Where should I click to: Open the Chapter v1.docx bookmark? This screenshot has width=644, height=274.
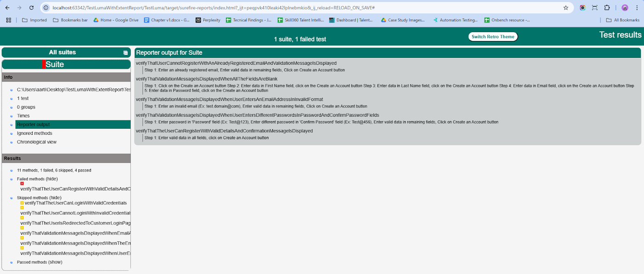click(167, 20)
